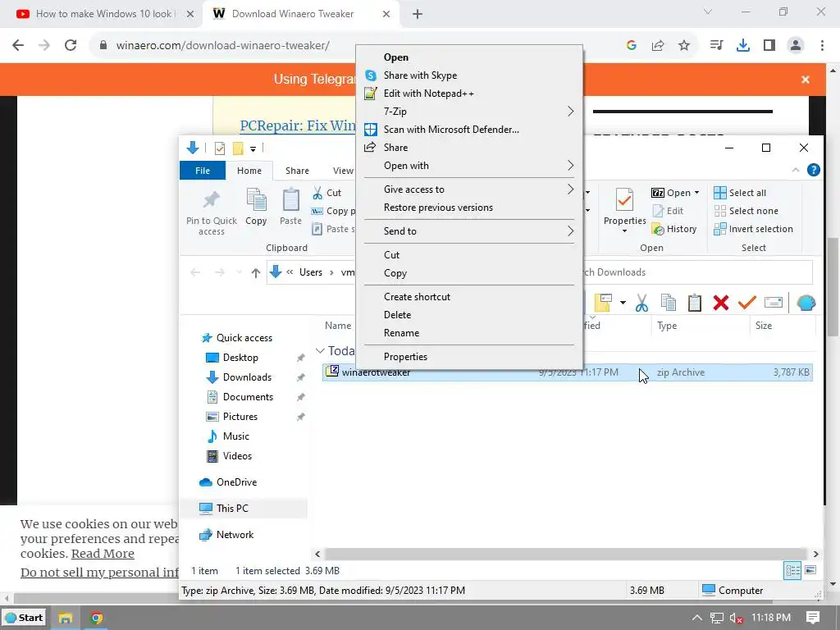The height and width of the screenshot is (630, 840).
Task: Switch to the Share ribbon tab
Action: click(297, 171)
